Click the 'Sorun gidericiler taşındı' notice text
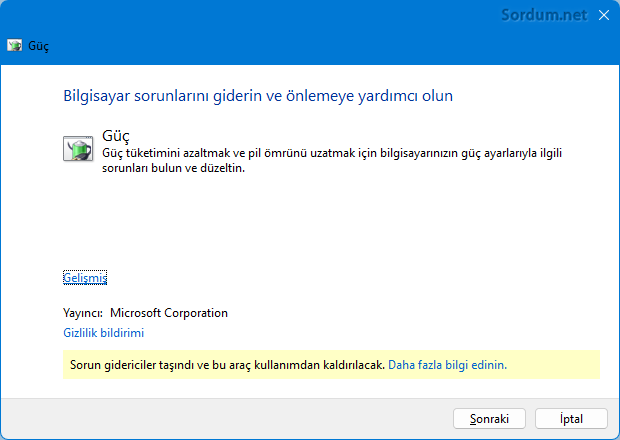 227,364
